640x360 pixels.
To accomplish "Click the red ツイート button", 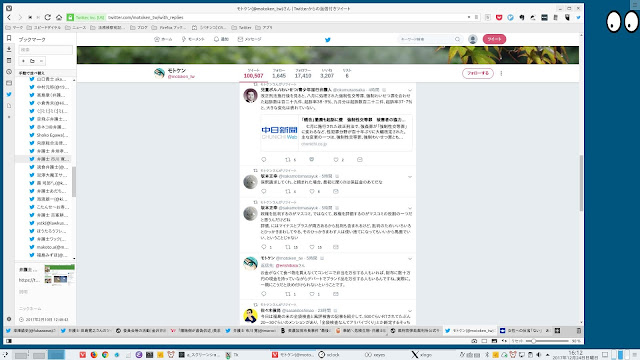I will [494, 39].
